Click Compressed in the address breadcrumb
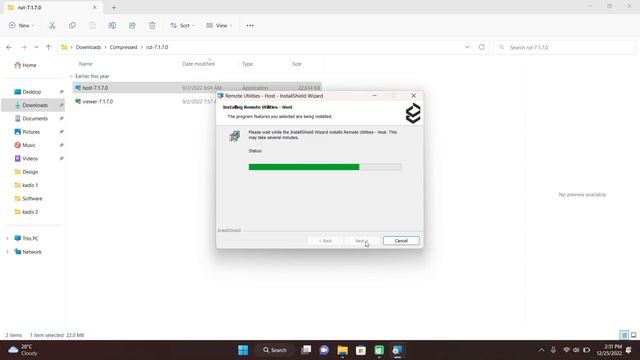Image resolution: width=640 pixels, height=360 pixels. pyautogui.click(x=123, y=47)
